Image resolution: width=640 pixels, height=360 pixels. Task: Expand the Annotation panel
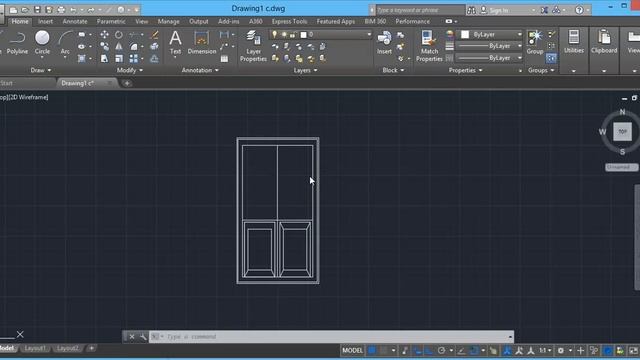[200, 70]
